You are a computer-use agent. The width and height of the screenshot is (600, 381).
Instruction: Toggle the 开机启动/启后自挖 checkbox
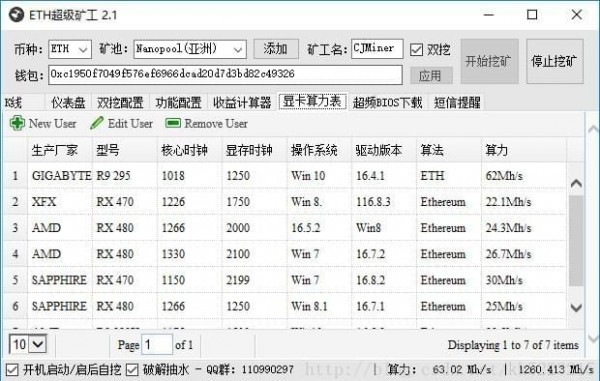click(x=12, y=370)
